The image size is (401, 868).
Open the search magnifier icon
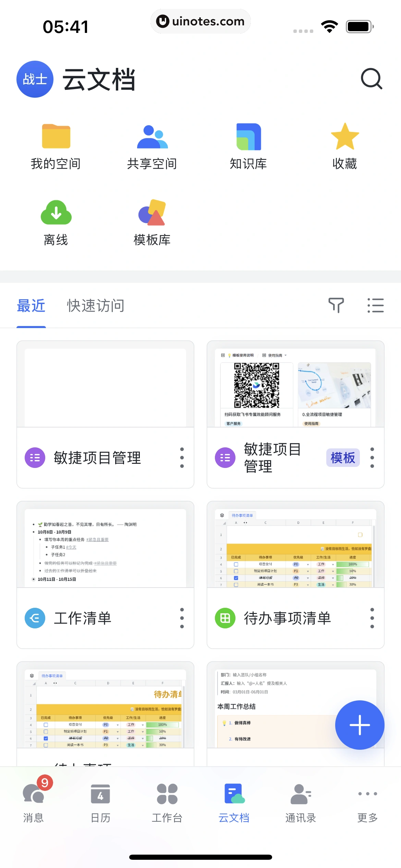(372, 79)
